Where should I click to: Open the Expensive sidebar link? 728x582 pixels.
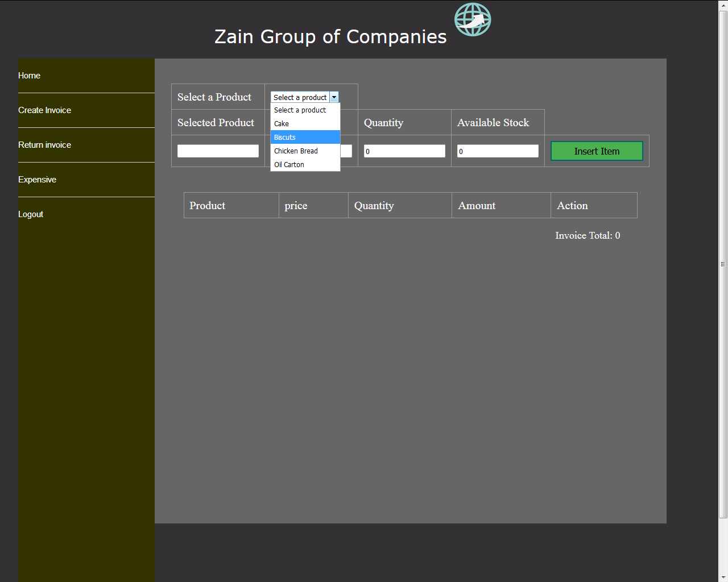tap(37, 180)
